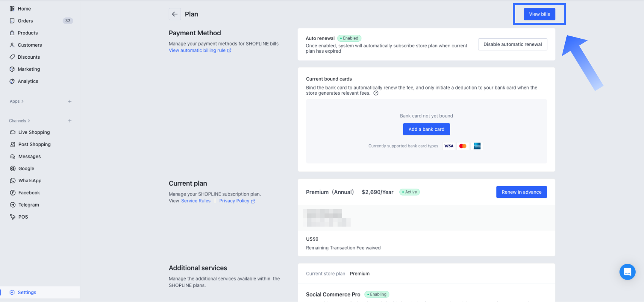Click Add a bank card
The image size is (644, 302).
pyautogui.click(x=426, y=129)
